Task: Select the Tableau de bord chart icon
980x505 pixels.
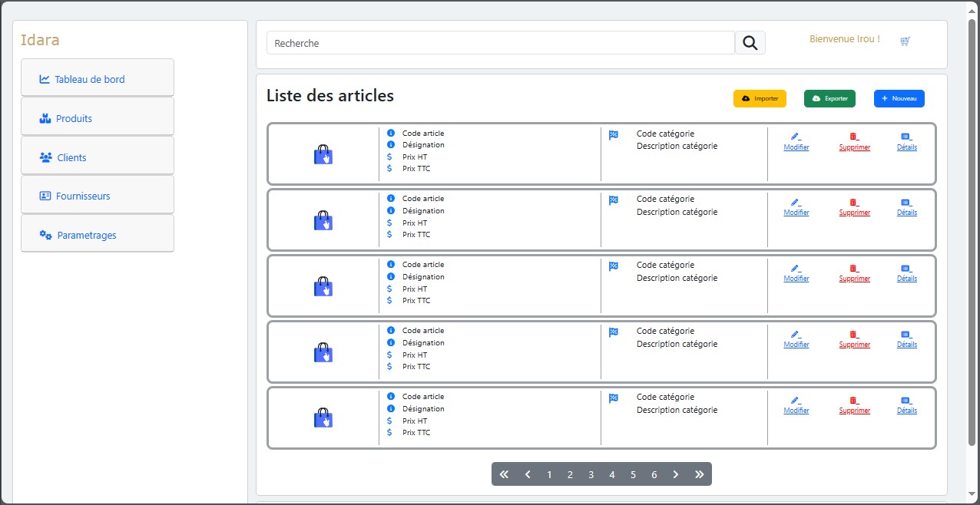Action: tap(45, 78)
